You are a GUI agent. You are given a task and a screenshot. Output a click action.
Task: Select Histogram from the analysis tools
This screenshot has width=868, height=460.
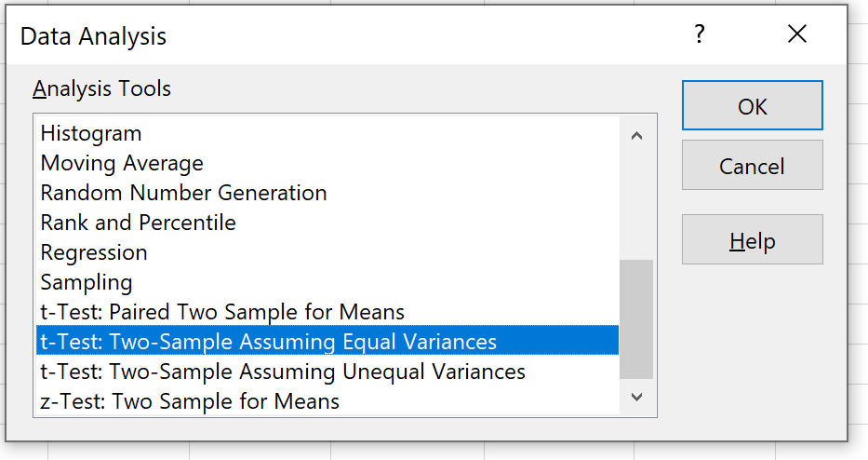(91, 134)
